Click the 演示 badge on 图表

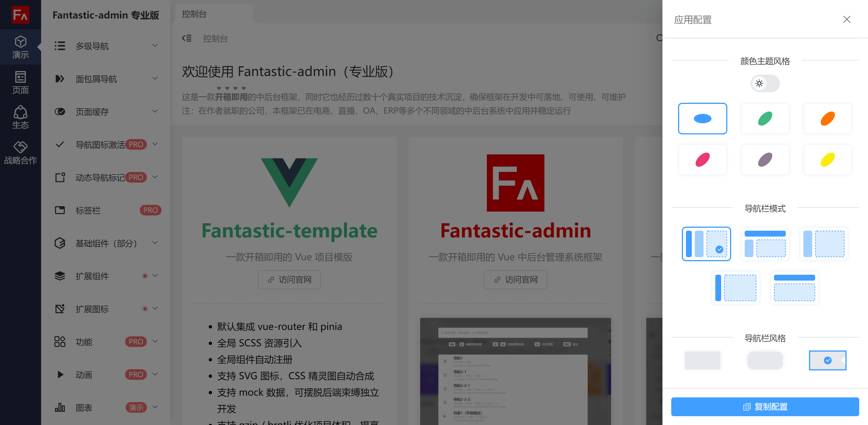[x=136, y=407]
